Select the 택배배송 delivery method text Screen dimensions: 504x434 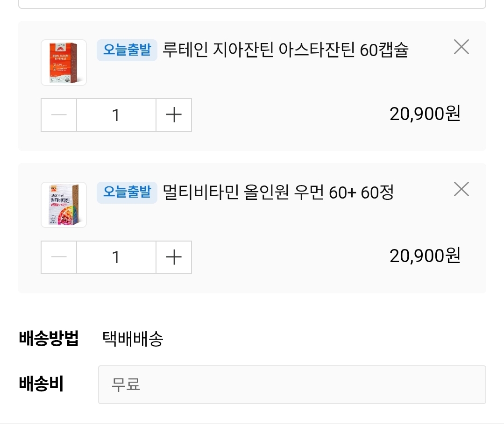[x=133, y=339]
